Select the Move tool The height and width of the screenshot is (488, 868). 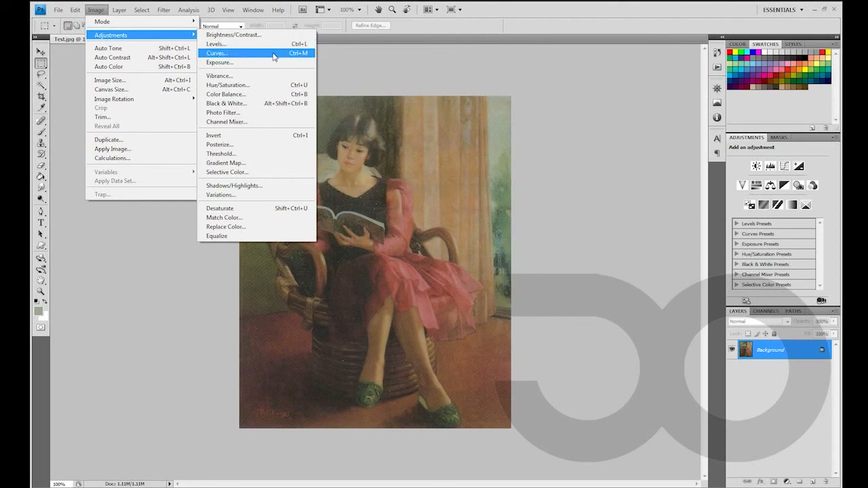click(41, 52)
